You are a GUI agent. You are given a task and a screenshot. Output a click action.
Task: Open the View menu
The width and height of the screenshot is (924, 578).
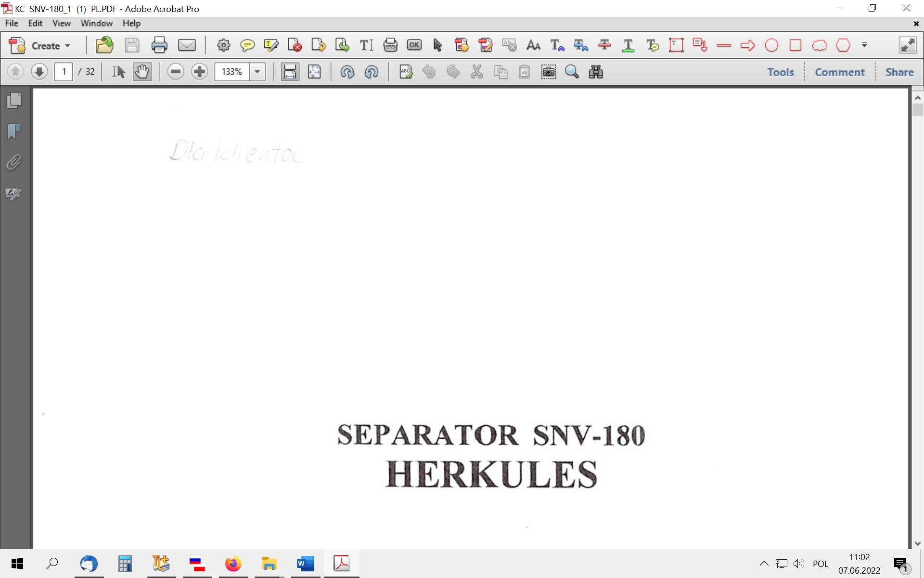[61, 23]
